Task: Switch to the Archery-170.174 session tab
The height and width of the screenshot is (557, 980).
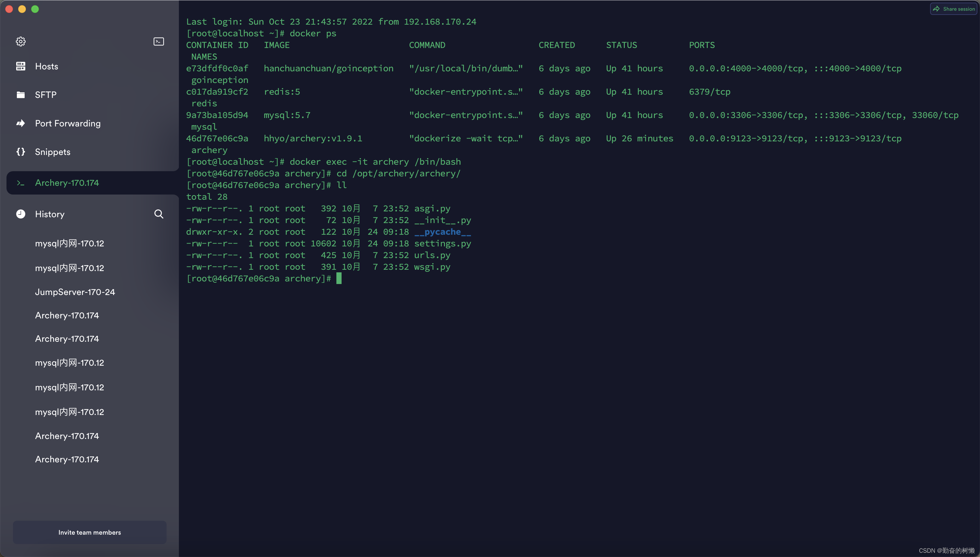Action: (x=67, y=183)
